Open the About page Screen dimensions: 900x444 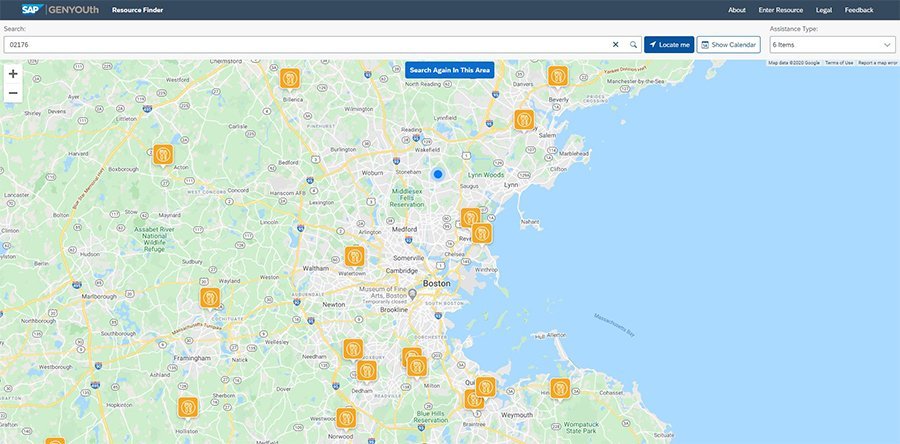pos(737,10)
